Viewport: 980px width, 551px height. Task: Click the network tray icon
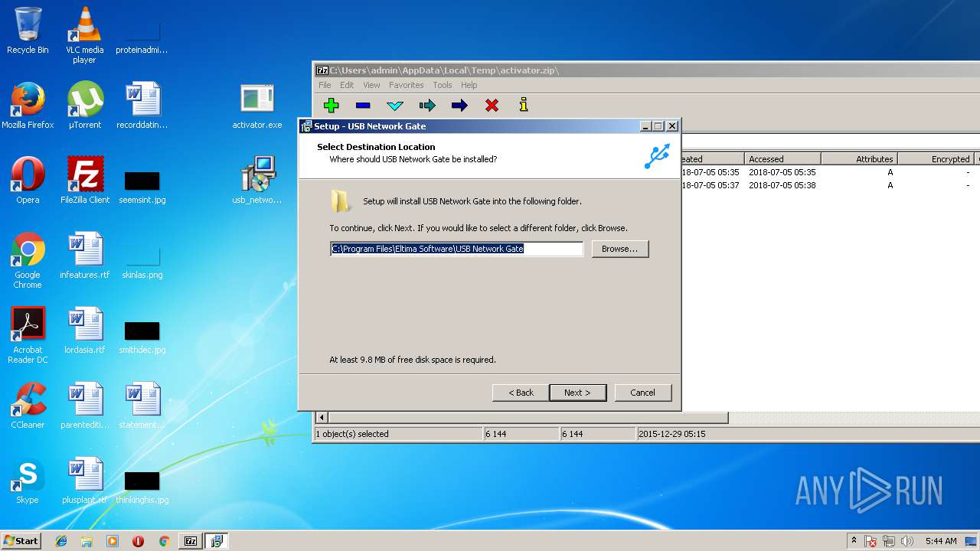[889, 541]
